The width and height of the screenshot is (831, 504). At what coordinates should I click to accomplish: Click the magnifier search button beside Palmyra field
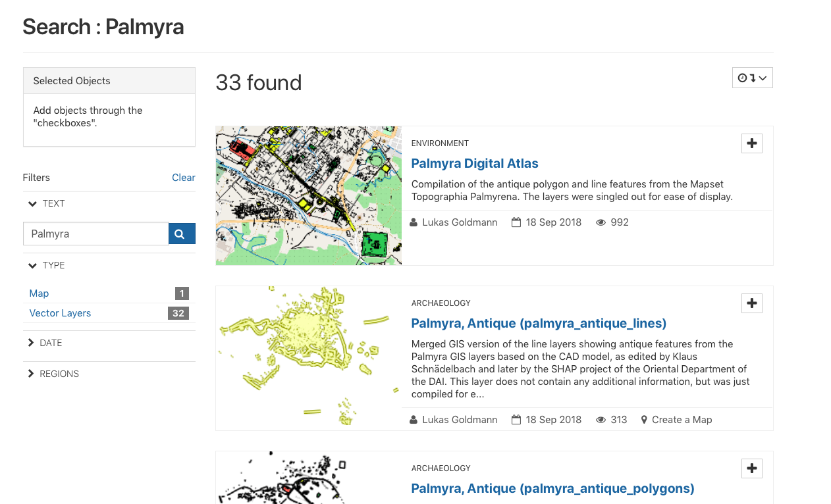182,234
